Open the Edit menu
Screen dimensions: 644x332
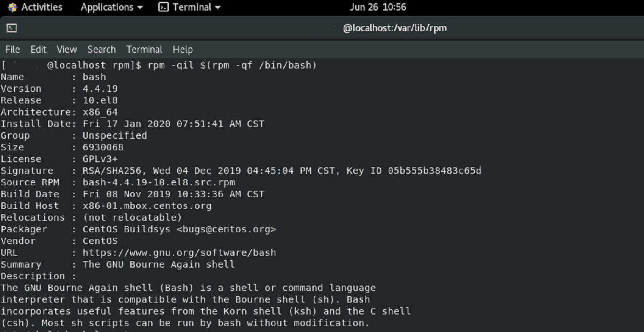[38, 49]
